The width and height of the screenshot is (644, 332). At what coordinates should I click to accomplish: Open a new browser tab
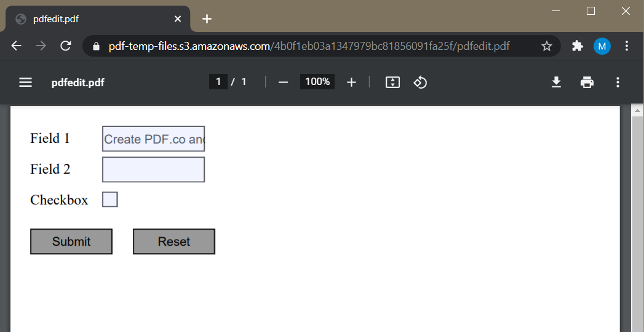pos(207,19)
